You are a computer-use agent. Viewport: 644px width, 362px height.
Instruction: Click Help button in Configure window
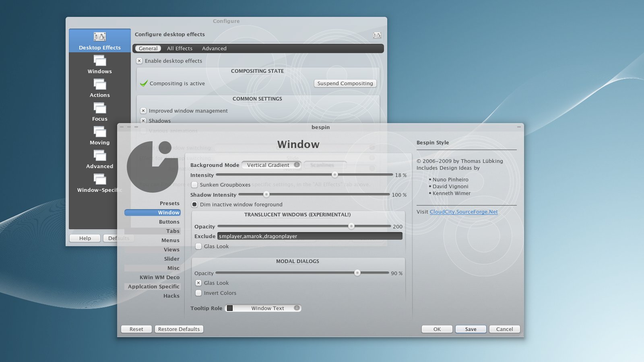(x=85, y=238)
